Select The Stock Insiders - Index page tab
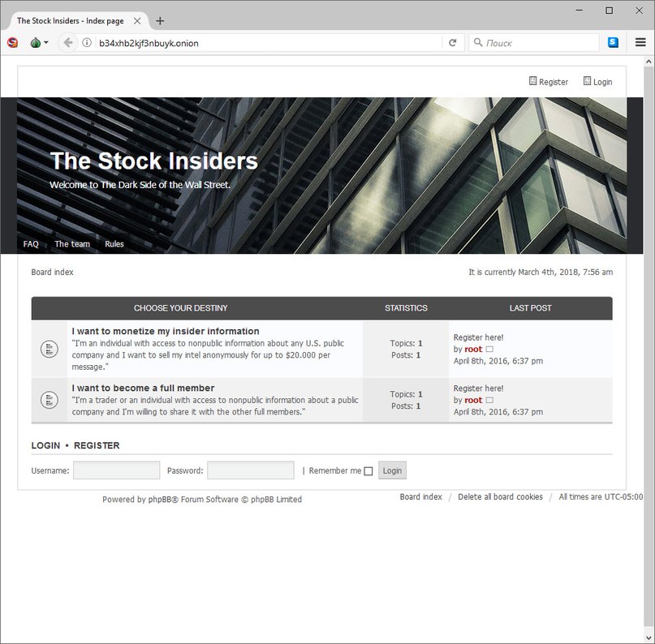Image resolution: width=655 pixels, height=644 pixels. pyautogui.click(x=75, y=21)
